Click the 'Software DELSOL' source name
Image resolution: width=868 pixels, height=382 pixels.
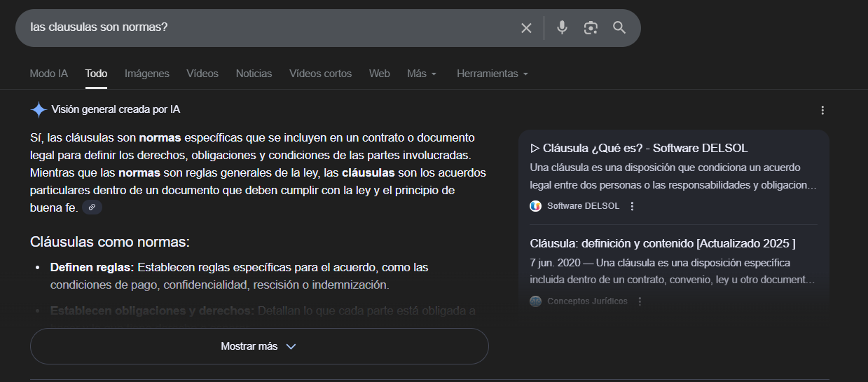pos(583,206)
